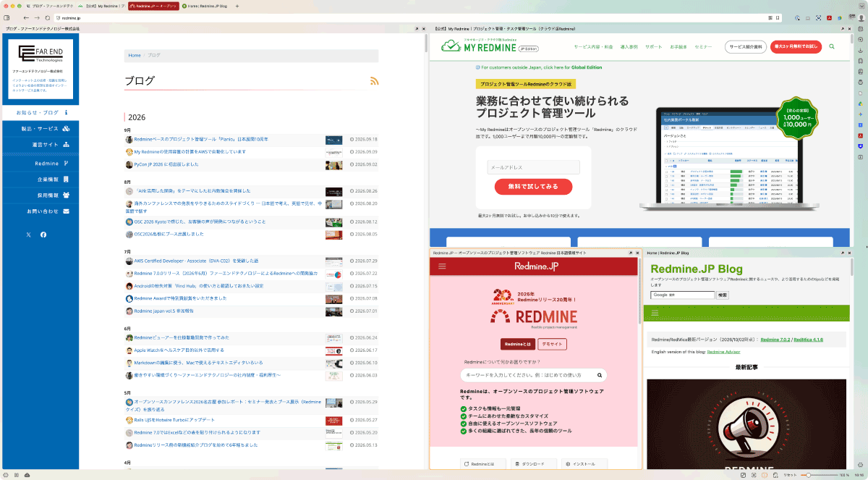Open the Redmine 7.0.2 link
This screenshot has height=480, width=868.
(775, 339)
